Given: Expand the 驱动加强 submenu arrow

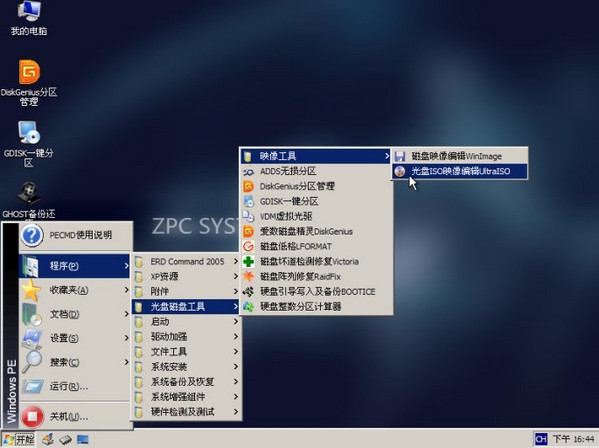Looking at the screenshot, I should pyautogui.click(x=236, y=336).
